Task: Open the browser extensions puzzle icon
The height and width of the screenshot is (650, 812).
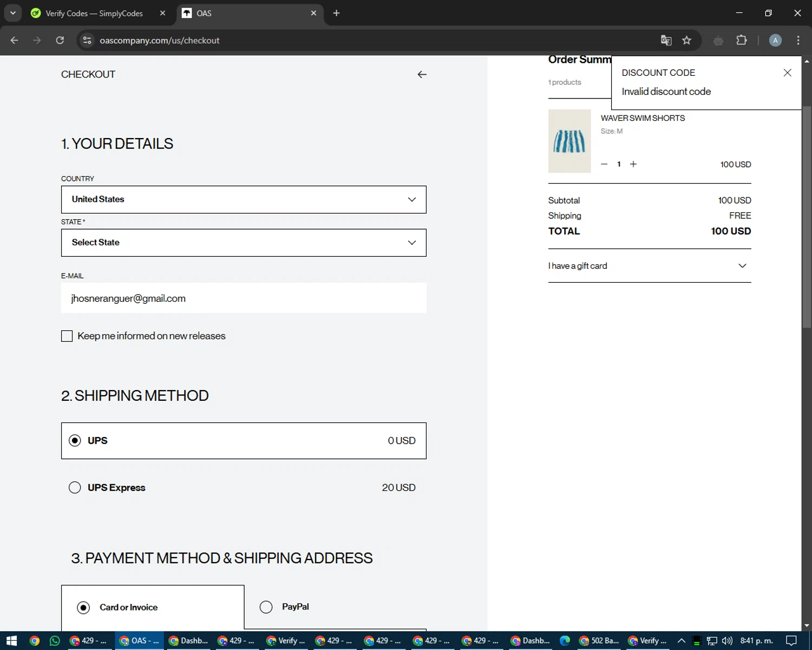Action: coord(742,40)
